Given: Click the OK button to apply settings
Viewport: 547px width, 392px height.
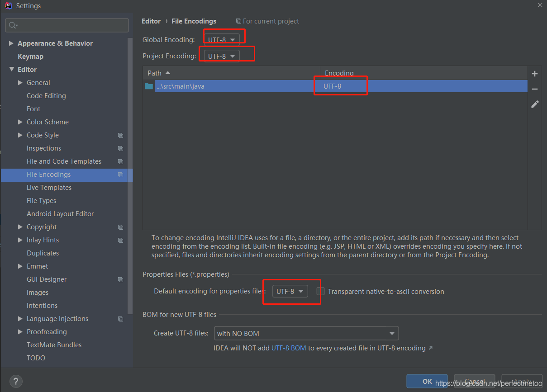Looking at the screenshot, I should click(x=427, y=381).
